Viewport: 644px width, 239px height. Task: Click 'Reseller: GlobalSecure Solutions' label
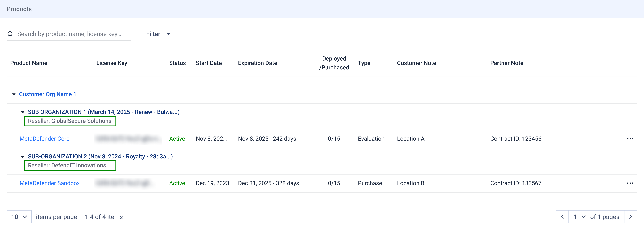pos(70,121)
